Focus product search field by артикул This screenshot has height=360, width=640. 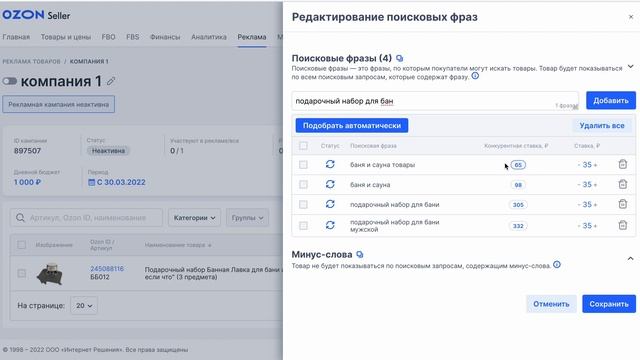(x=87, y=218)
